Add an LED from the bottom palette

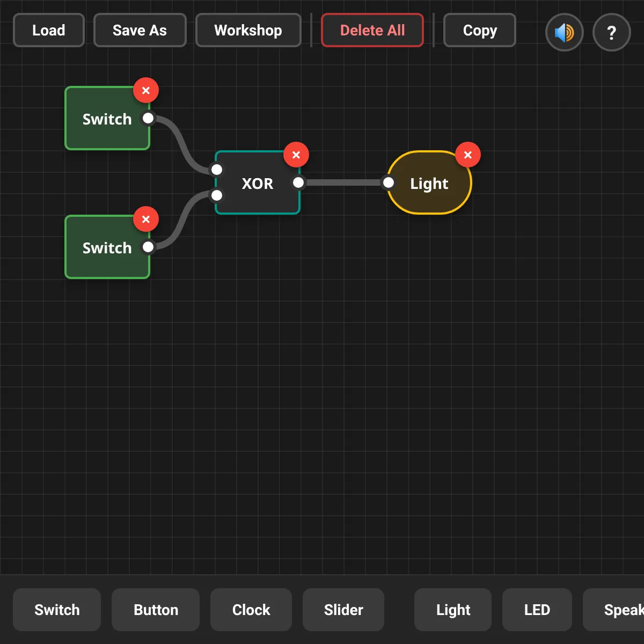[x=537, y=610]
